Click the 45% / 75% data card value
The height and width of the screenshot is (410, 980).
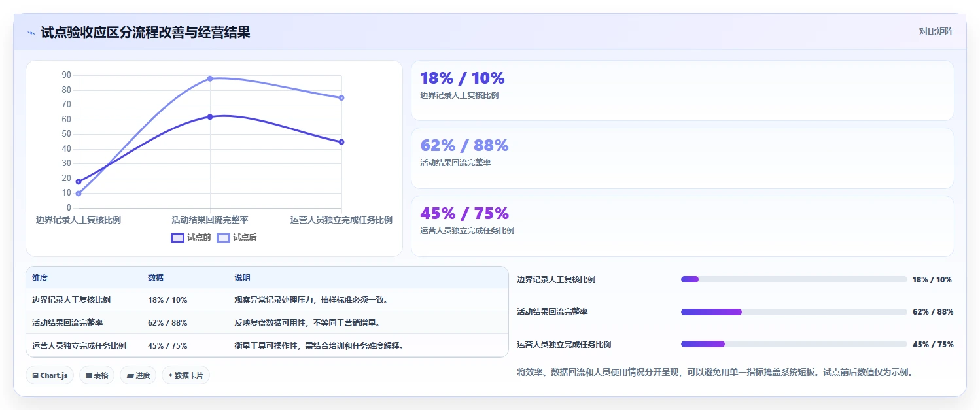(464, 213)
